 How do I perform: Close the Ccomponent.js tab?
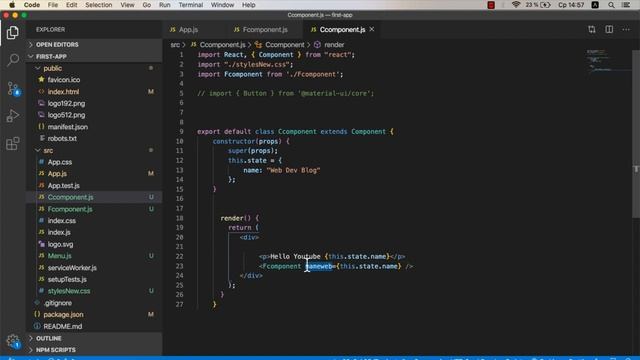(371, 29)
